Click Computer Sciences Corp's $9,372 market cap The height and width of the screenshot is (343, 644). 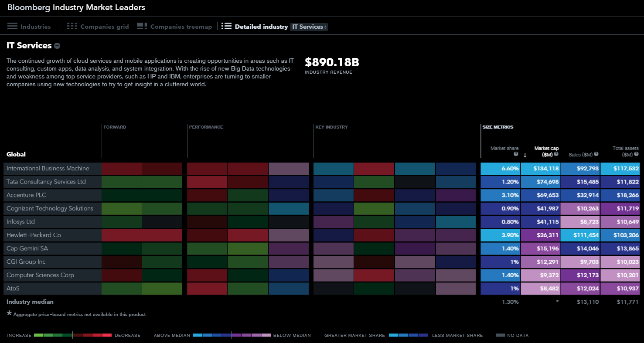[x=540, y=275]
